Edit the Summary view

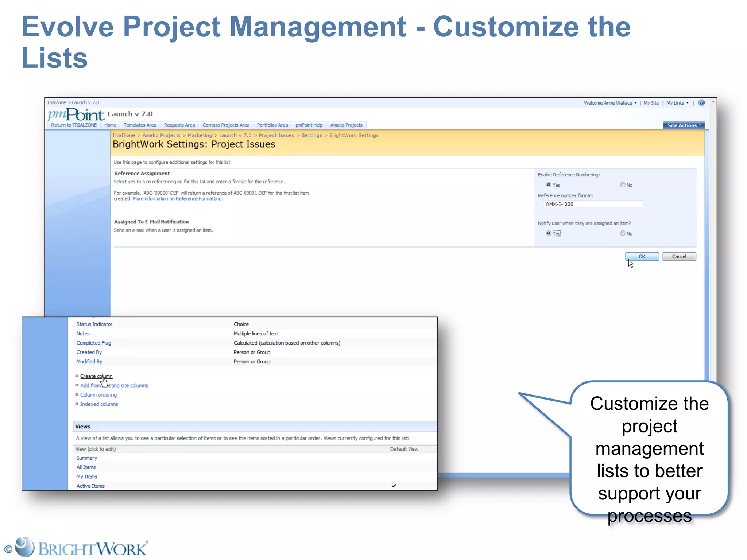(87, 458)
